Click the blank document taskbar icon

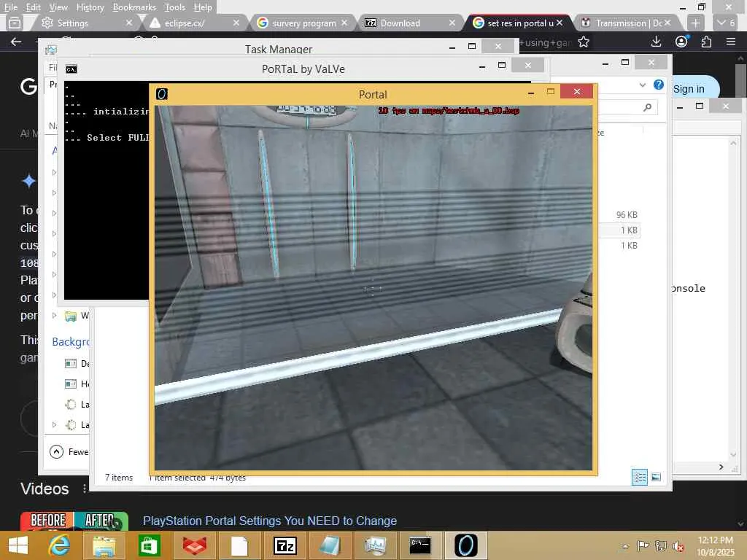[239, 545]
